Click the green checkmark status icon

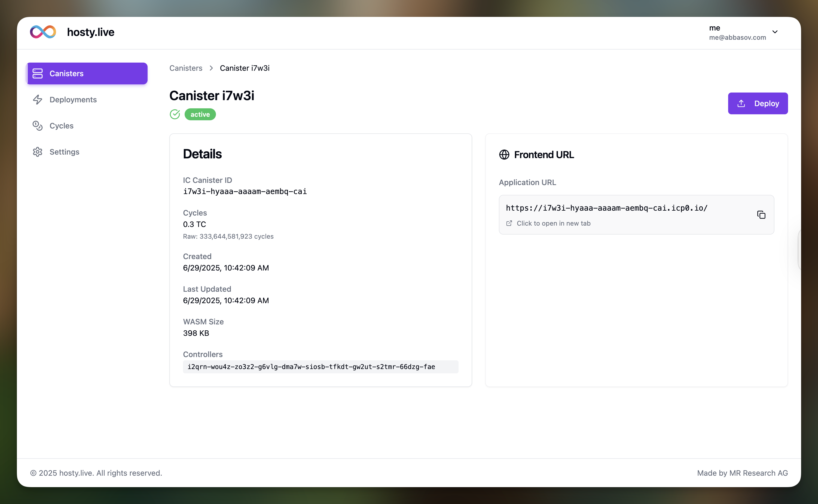(x=175, y=114)
